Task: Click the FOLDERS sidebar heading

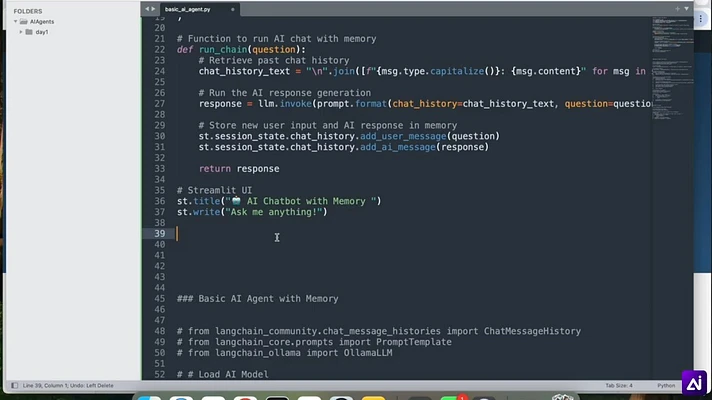Action: point(28,11)
